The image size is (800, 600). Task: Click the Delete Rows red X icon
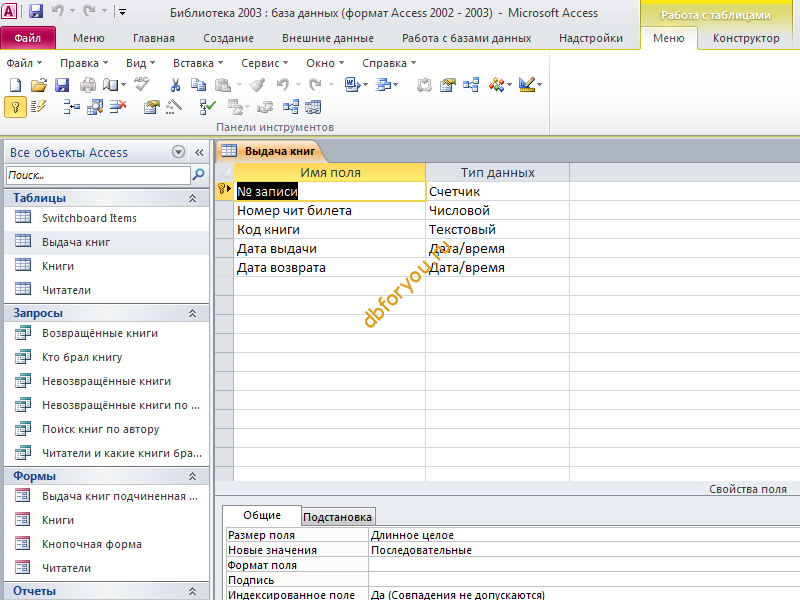click(x=118, y=107)
